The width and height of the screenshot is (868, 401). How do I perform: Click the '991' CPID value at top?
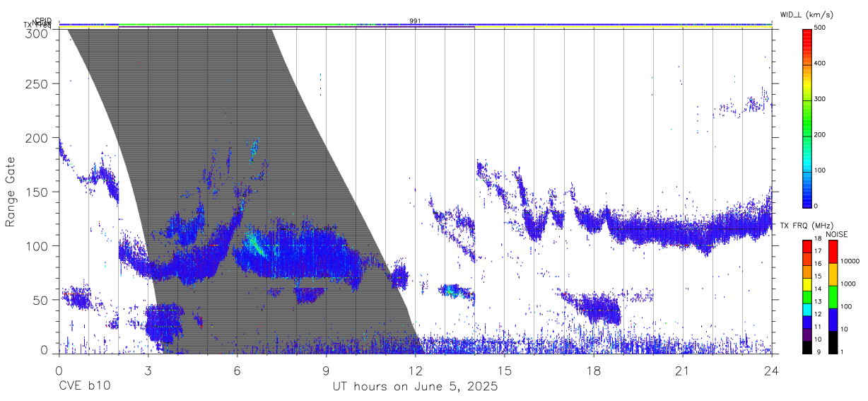coord(416,21)
